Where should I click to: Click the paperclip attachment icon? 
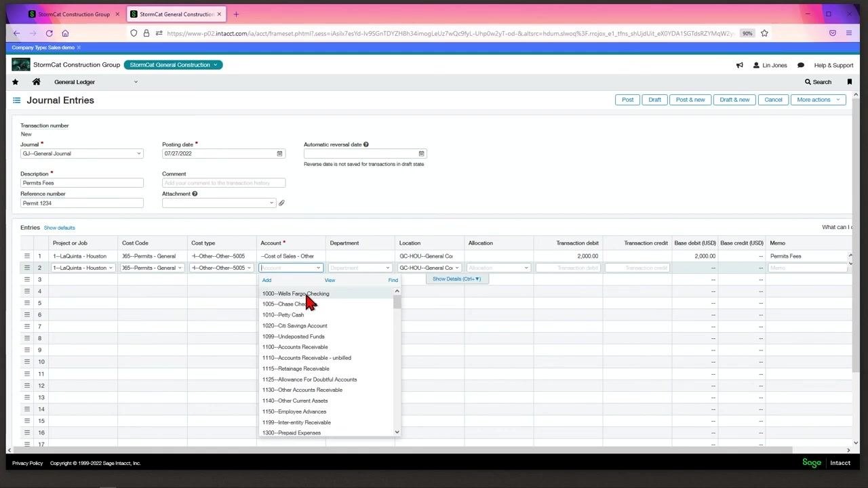tap(281, 203)
